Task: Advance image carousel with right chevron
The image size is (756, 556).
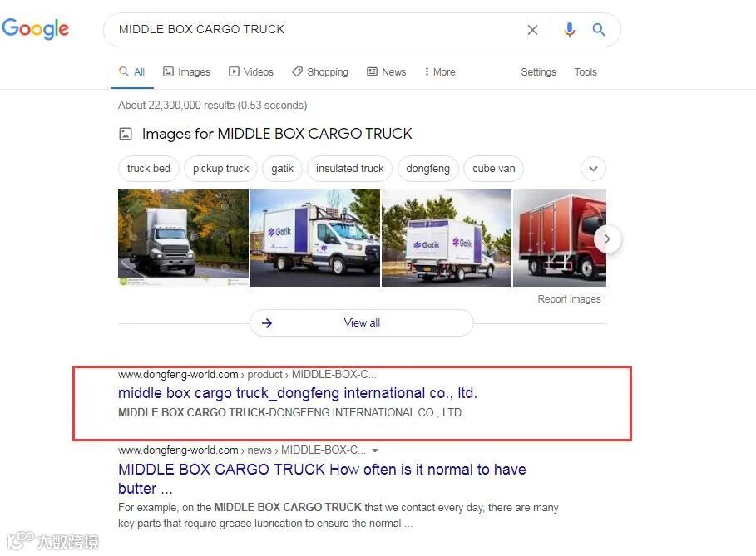Action: 607,239
